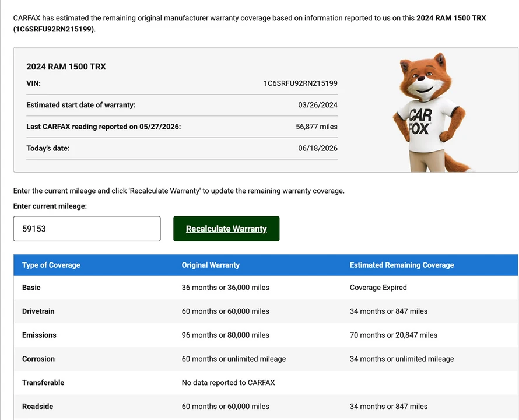
Task: Click the 2024 RAM 1500 TRX card heading
Action: pyautogui.click(x=66, y=66)
